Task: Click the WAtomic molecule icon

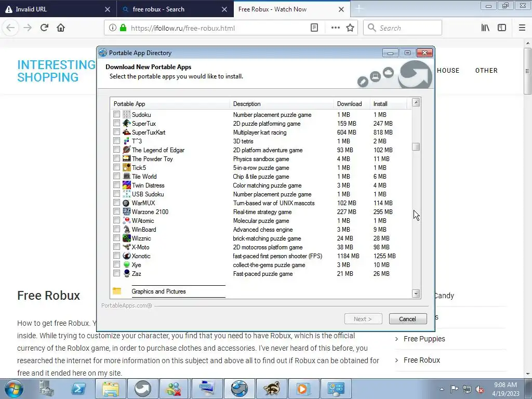Action: tap(127, 220)
